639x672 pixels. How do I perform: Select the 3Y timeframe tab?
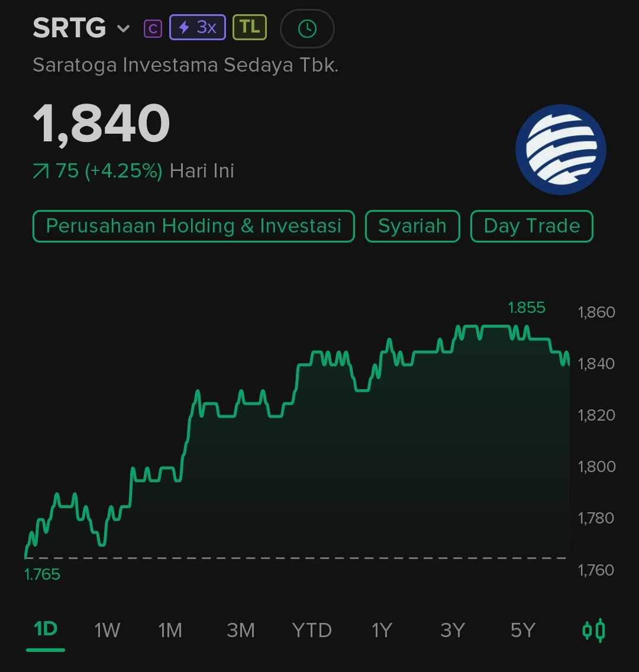click(453, 631)
